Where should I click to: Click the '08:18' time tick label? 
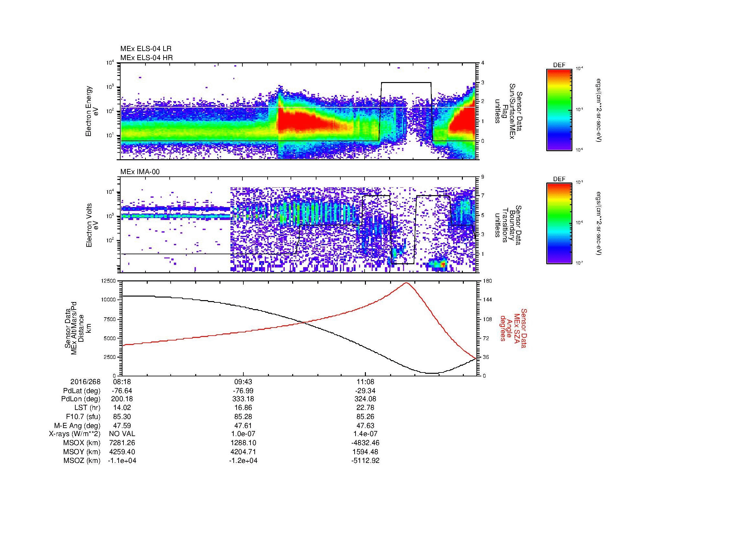[x=122, y=382]
